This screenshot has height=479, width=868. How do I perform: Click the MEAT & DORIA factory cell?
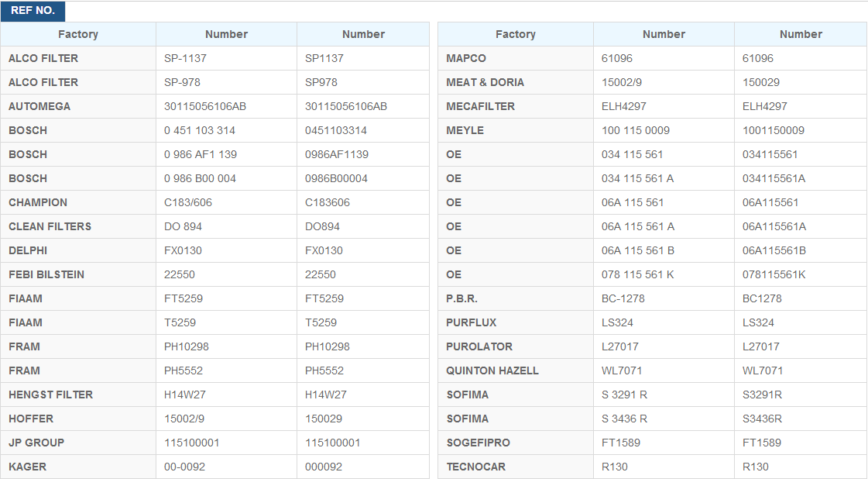coord(516,82)
